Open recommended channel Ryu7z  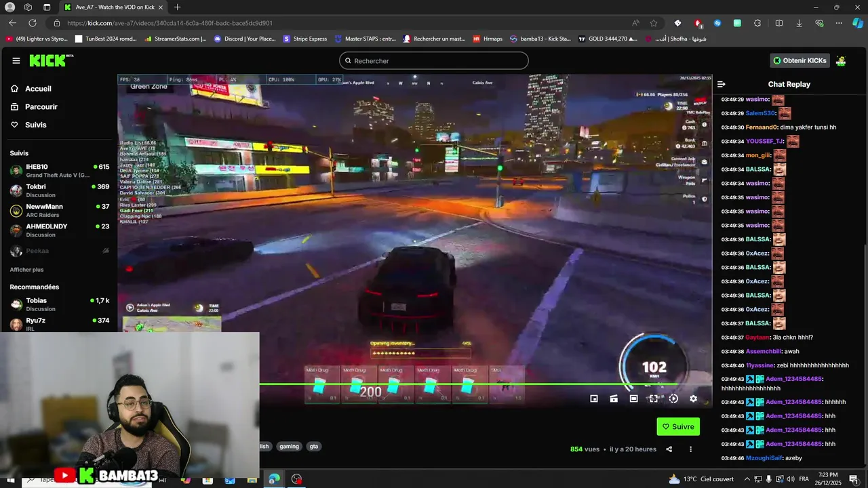point(59,324)
